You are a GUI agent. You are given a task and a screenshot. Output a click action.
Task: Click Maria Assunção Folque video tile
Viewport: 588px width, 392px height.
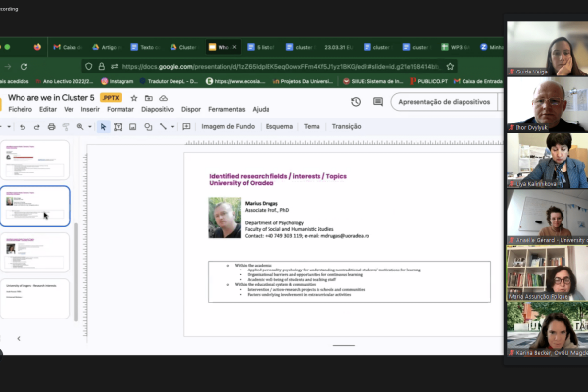tap(547, 273)
